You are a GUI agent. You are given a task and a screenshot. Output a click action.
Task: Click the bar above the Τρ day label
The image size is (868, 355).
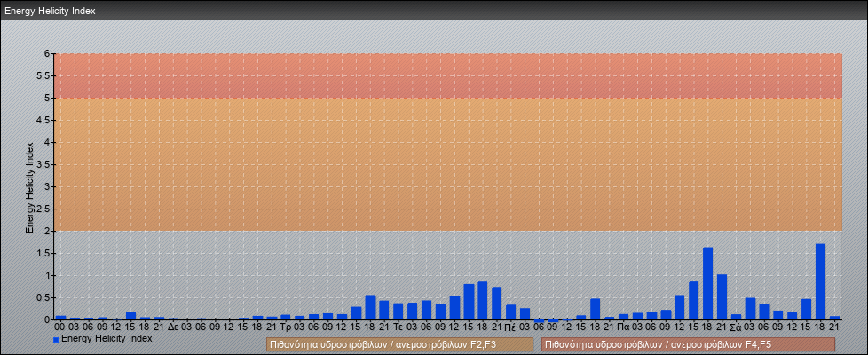(286, 318)
